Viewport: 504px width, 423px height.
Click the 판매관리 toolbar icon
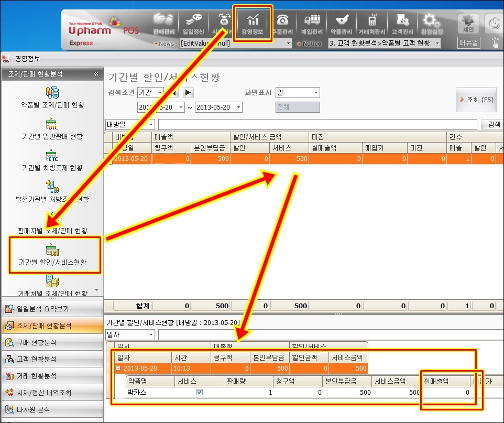point(163,24)
